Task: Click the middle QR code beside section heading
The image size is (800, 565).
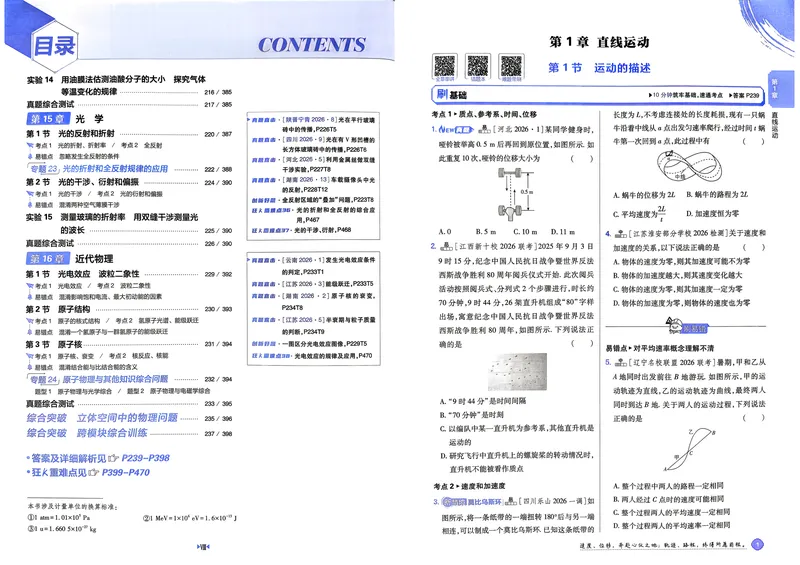Action: (478, 66)
